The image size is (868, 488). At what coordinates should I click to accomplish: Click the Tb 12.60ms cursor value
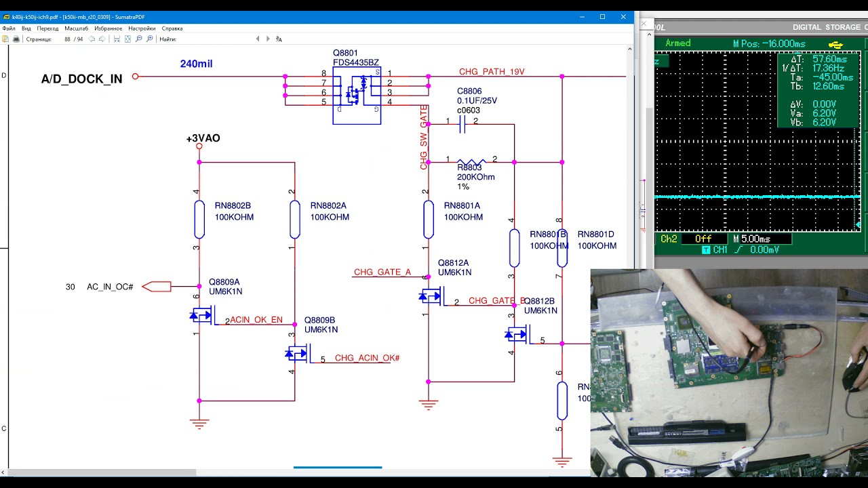[817, 86]
